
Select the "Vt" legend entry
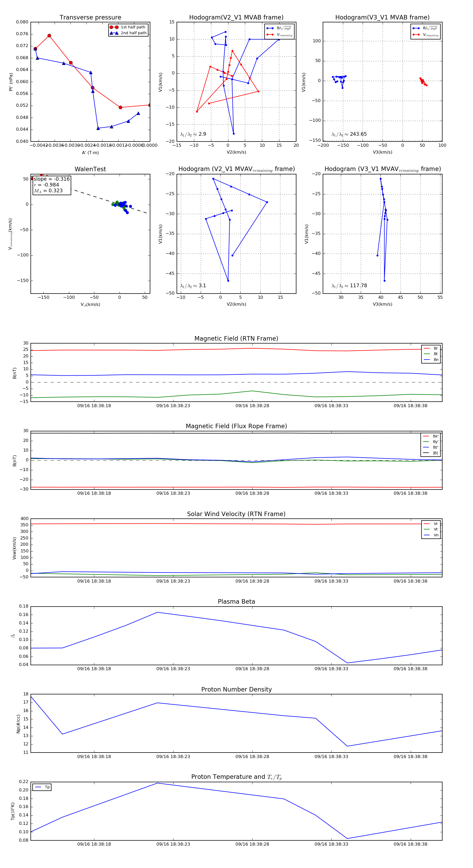(431, 529)
